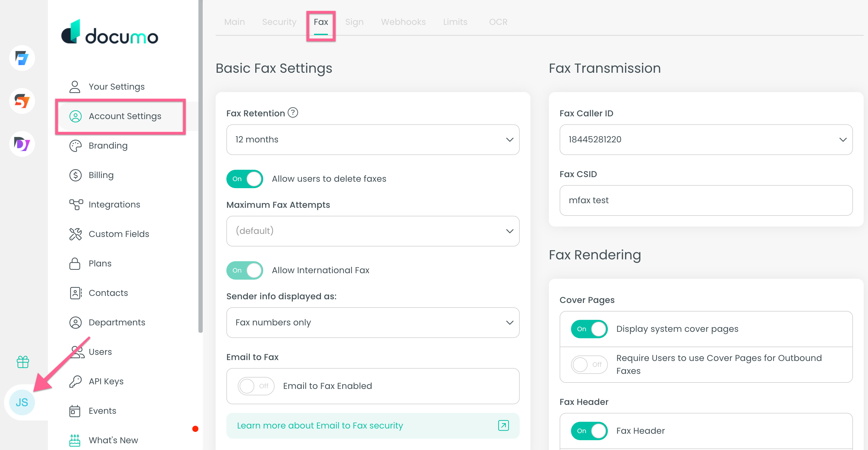
Task: Expand the Maximum Fax Attempts dropdown
Action: click(x=372, y=231)
